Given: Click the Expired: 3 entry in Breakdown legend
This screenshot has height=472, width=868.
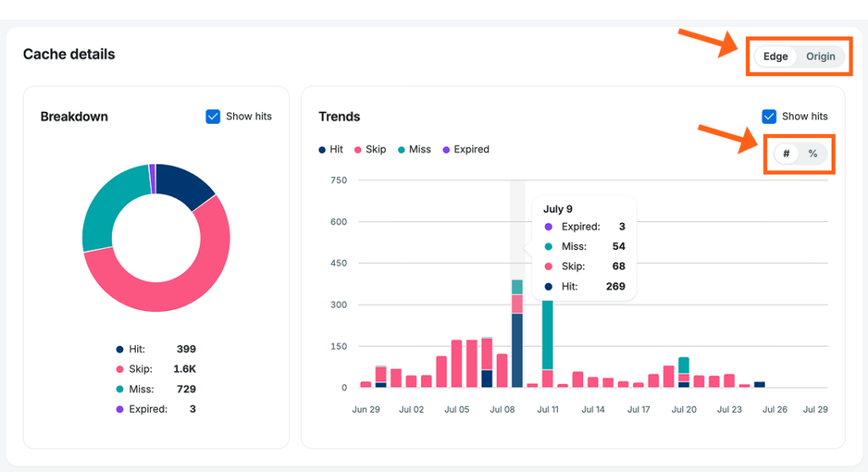Looking at the screenshot, I should click(x=156, y=409).
